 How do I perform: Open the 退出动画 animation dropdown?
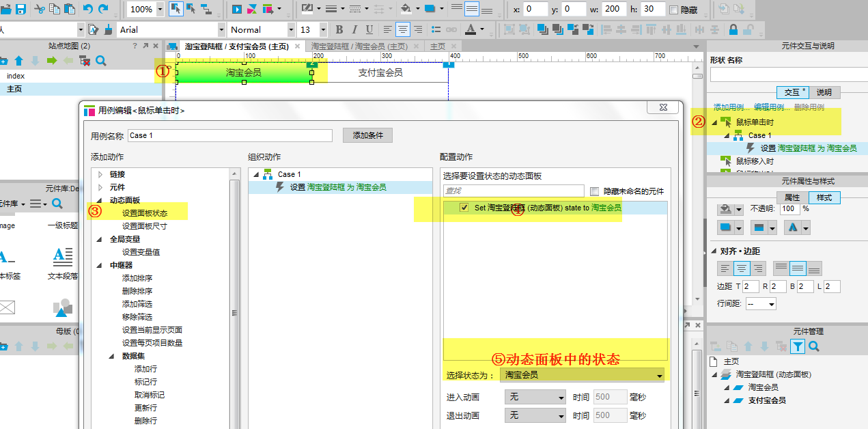click(535, 415)
